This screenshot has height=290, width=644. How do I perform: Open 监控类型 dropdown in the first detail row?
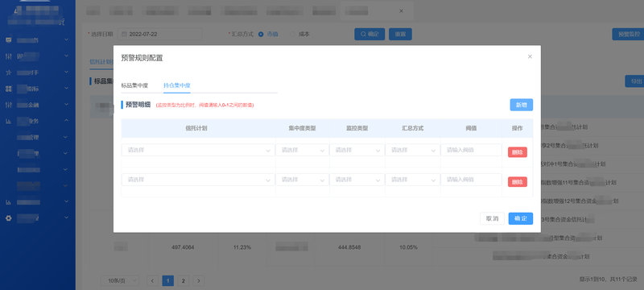(x=357, y=151)
